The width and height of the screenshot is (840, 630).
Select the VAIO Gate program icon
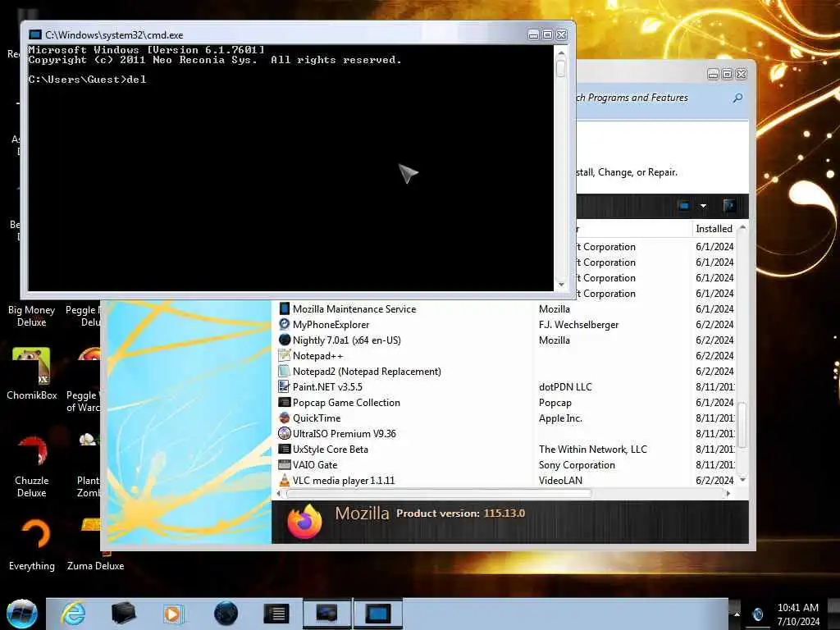[285, 465]
